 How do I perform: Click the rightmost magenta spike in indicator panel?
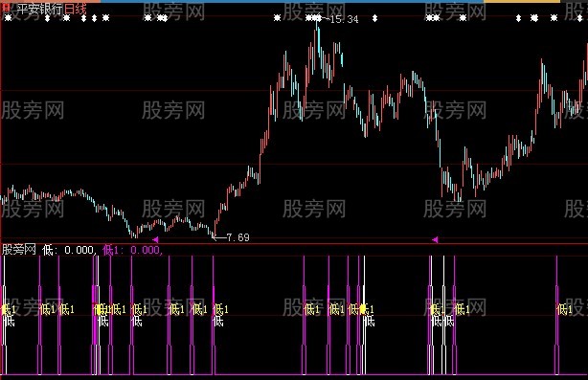[x=556, y=315]
